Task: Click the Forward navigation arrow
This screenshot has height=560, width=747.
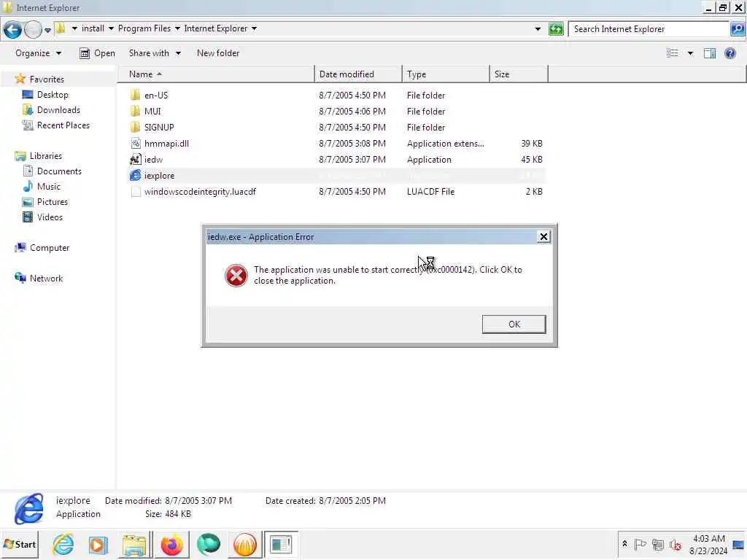Action: coord(33,29)
